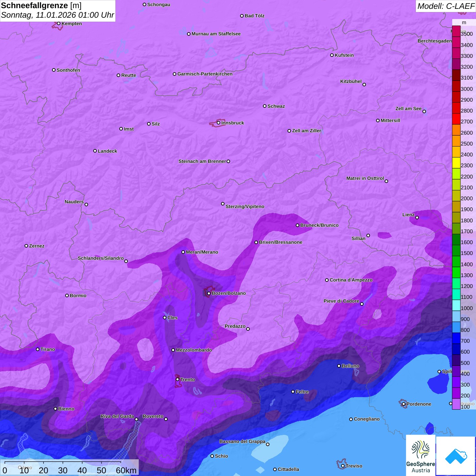Viewport: 476px width, 476px height.
Task: Click the Feltre marker dot
Action: pyautogui.click(x=293, y=392)
